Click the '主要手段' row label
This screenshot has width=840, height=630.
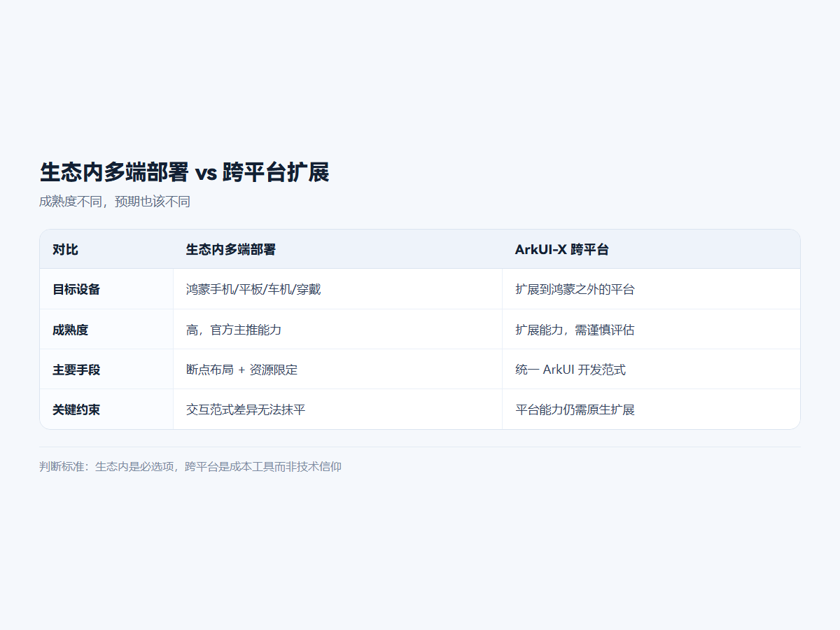[106, 370]
